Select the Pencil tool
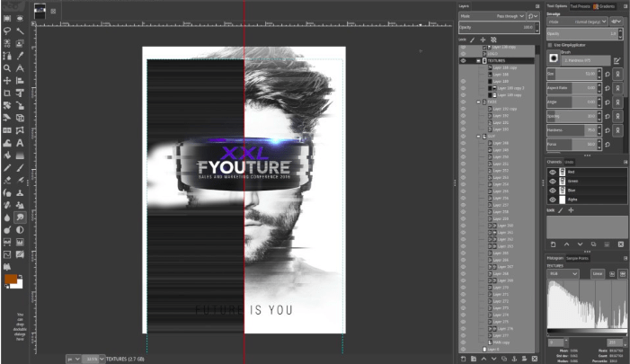The width and height of the screenshot is (630, 364). tap(7, 167)
